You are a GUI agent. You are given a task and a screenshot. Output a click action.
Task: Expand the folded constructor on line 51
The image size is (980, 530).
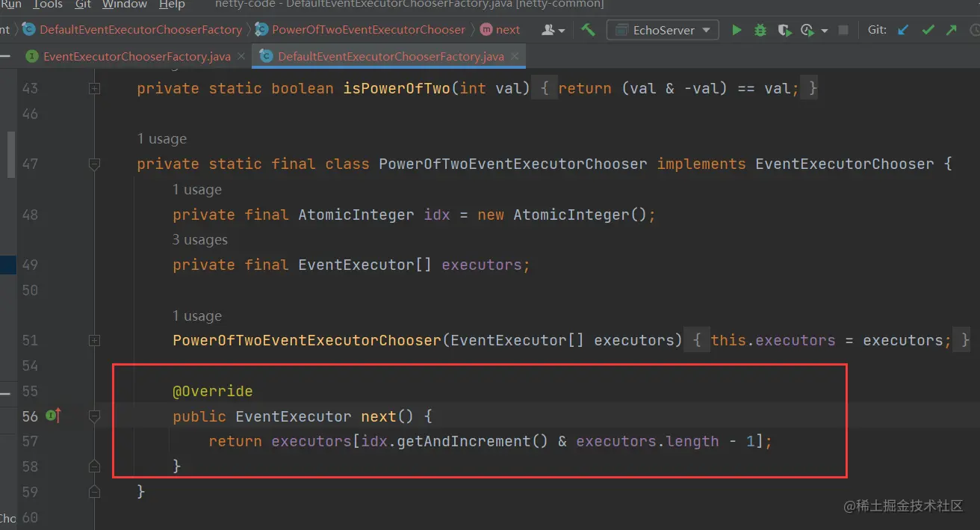(94, 340)
